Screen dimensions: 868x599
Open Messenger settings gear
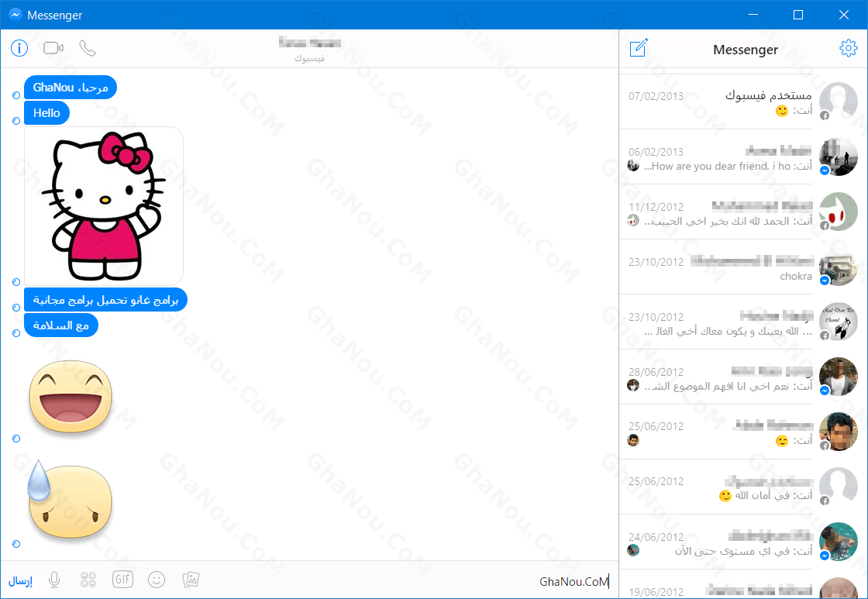[848, 48]
